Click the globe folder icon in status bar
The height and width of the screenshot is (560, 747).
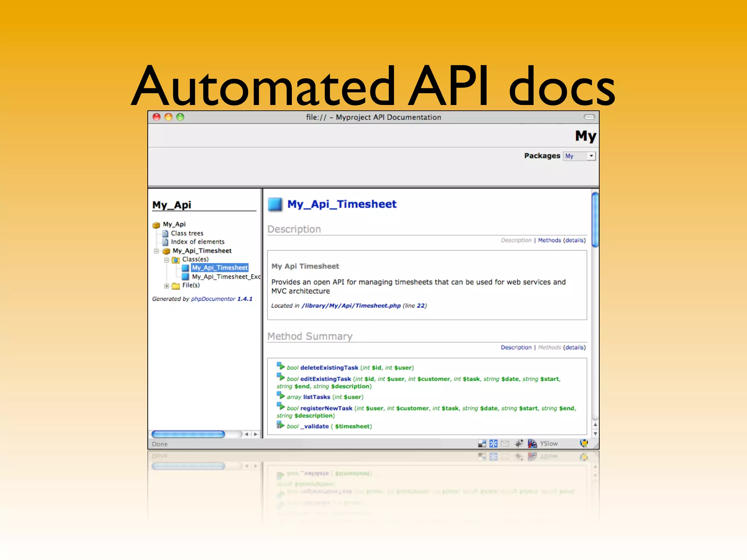[x=584, y=443]
